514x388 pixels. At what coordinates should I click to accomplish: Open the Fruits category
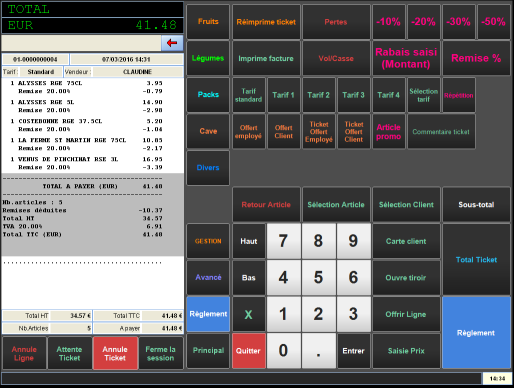click(x=208, y=22)
